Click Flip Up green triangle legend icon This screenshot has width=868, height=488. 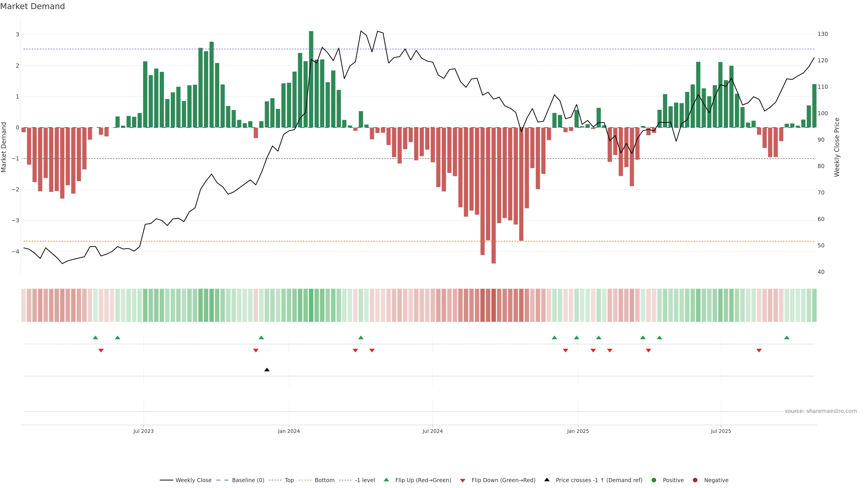387,480
